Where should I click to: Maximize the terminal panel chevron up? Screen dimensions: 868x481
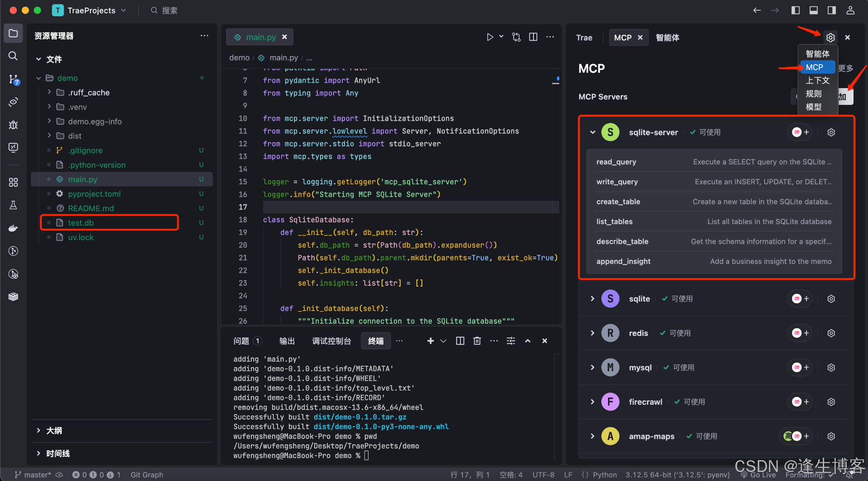[528, 341]
